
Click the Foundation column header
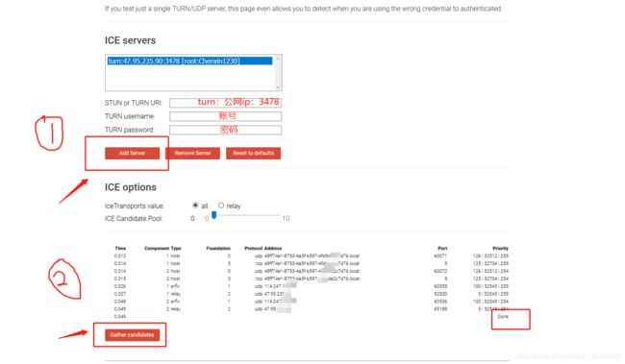pos(218,248)
